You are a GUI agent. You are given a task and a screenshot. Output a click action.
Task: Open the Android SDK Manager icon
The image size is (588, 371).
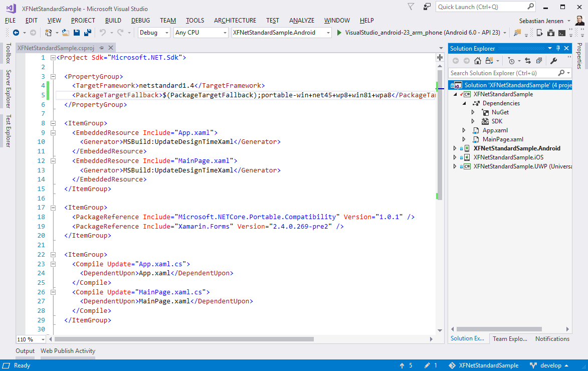551,33
